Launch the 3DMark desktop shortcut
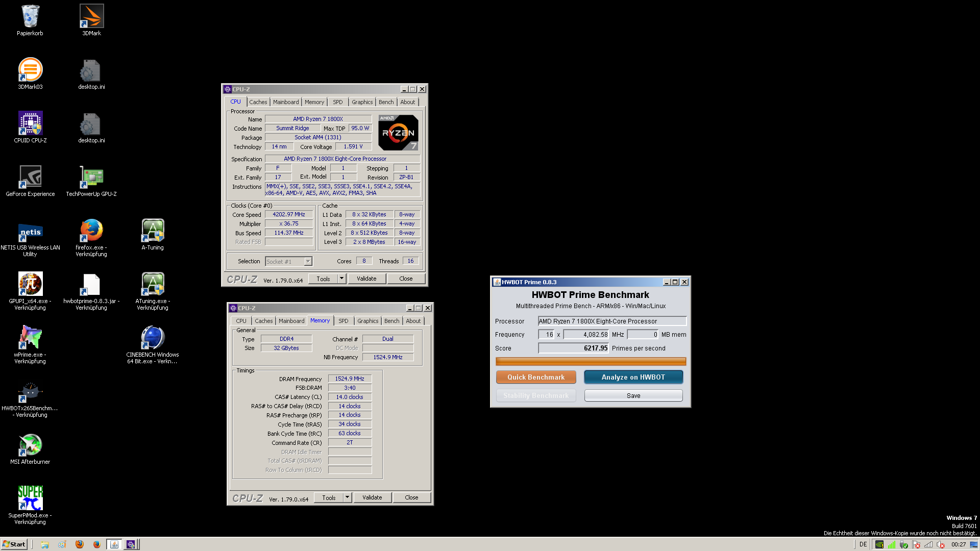This screenshot has width=980, height=551. [x=91, y=20]
